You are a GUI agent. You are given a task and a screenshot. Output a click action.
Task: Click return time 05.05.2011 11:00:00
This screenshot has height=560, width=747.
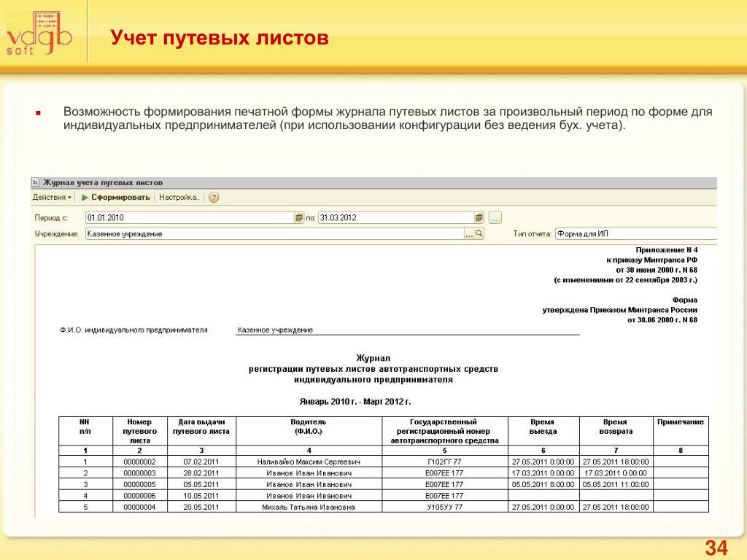[x=616, y=484]
